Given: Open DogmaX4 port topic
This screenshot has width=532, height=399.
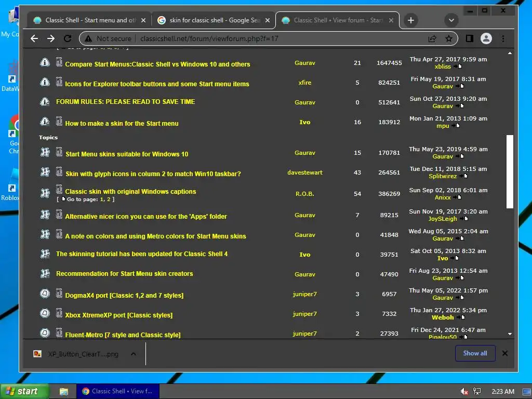Looking at the screenshot, I should pyautogui.click(x=124, y=295).
